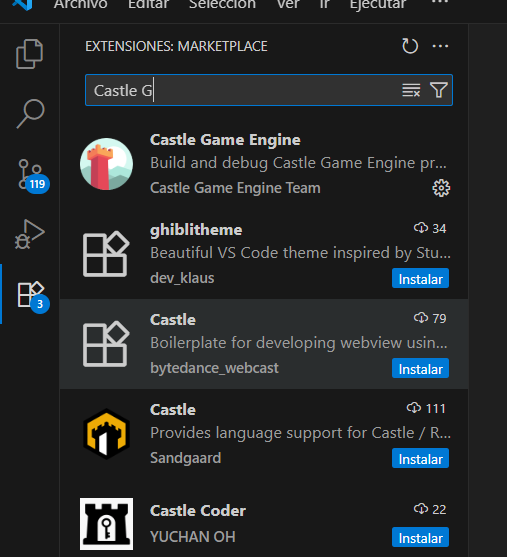
Task: Open the Run and Debug view
Action: [29, 234]
